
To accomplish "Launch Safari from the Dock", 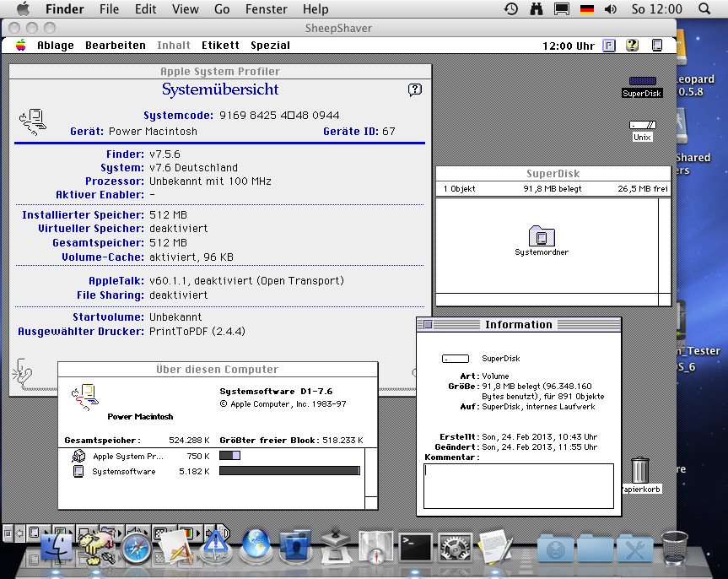I will coord(136,549).
